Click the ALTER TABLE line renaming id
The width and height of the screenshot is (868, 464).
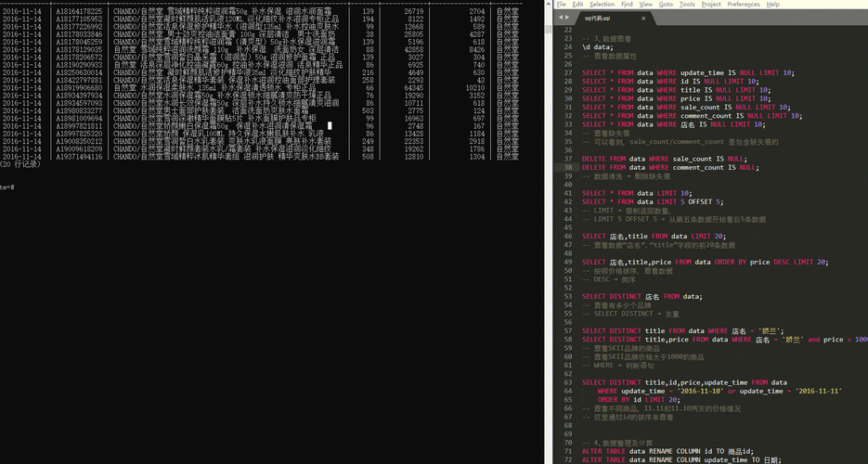(667, 449)
